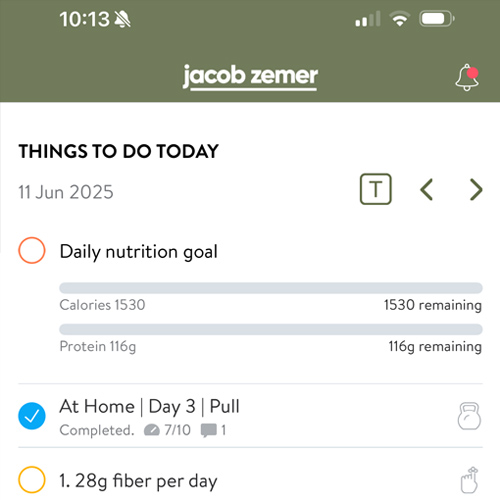Tap the battery indicator in status bar
This screenshot has height=500, width=500.
tap(437, 19)
